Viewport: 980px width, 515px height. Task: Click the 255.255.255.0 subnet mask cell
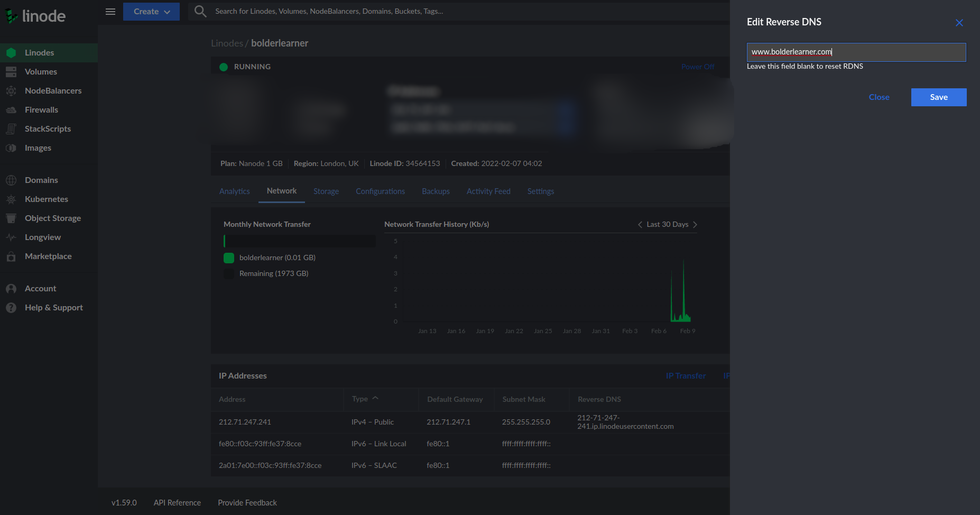[x=526, y=422]
